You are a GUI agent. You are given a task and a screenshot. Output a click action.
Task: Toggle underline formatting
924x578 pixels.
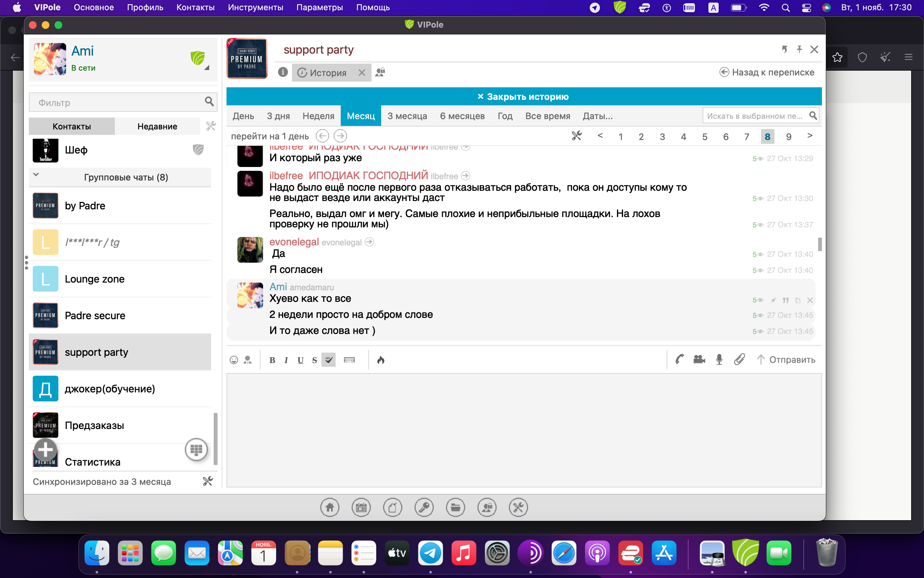click(301, 360)
